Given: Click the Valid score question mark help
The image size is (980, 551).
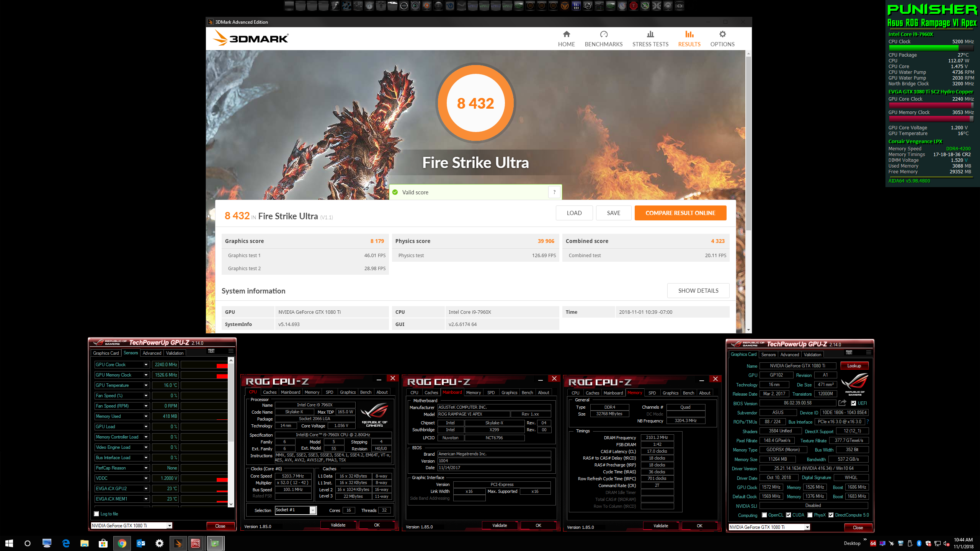Looking at the screenshot, I should click(x=554, y=192).
